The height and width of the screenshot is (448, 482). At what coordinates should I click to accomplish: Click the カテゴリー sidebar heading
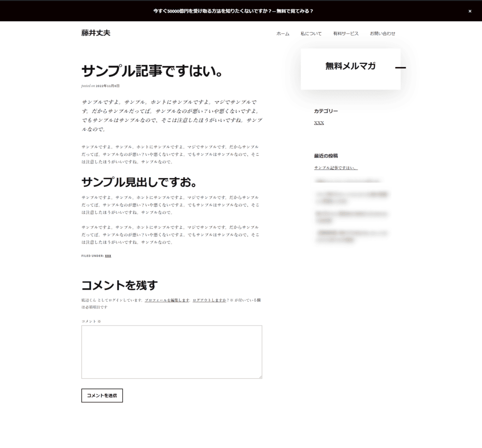[326, 111]
